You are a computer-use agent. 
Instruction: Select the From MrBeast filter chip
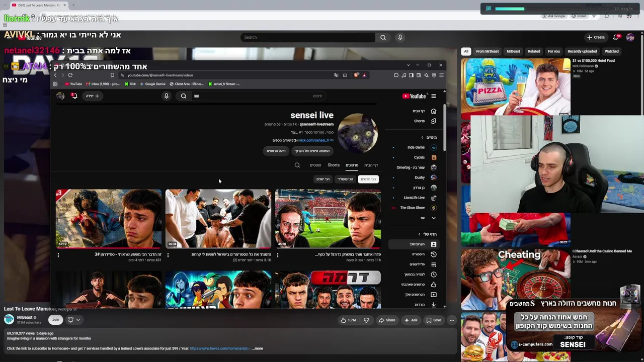488,51
